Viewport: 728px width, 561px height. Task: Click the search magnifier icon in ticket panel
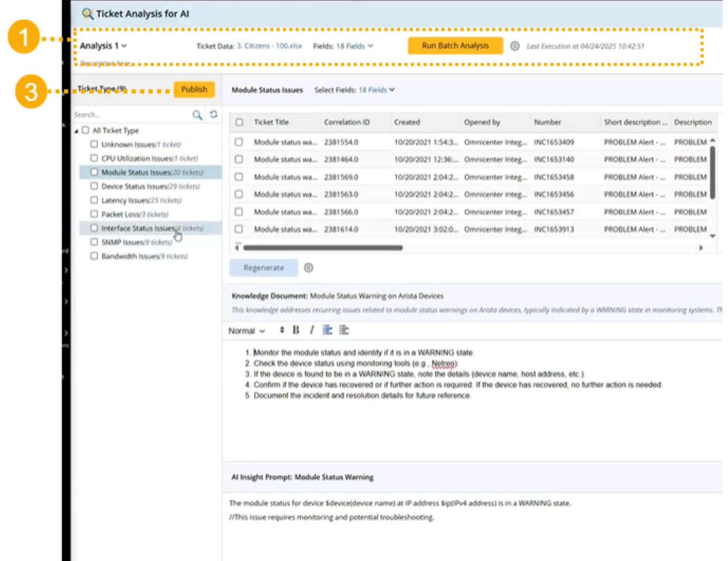[197, 115]
